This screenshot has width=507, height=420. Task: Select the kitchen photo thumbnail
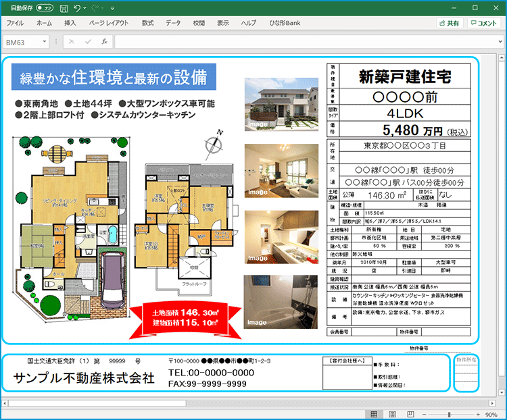[x=281, y=237]
